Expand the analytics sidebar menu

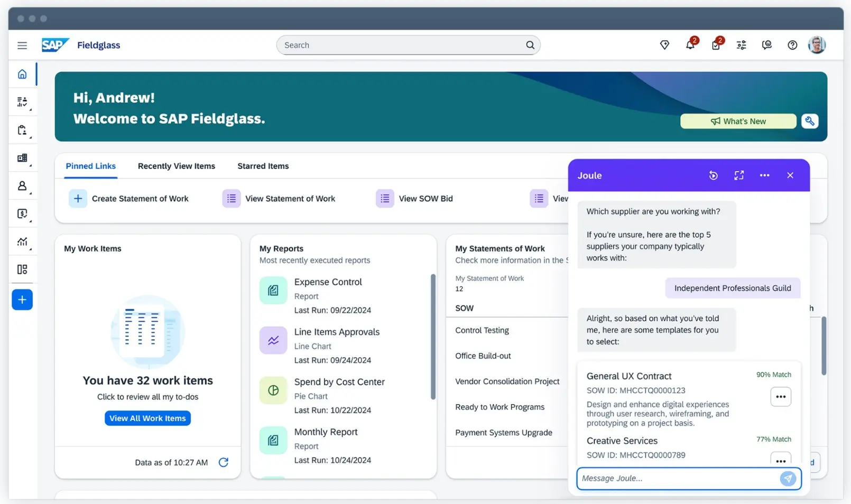pos(22,242)
